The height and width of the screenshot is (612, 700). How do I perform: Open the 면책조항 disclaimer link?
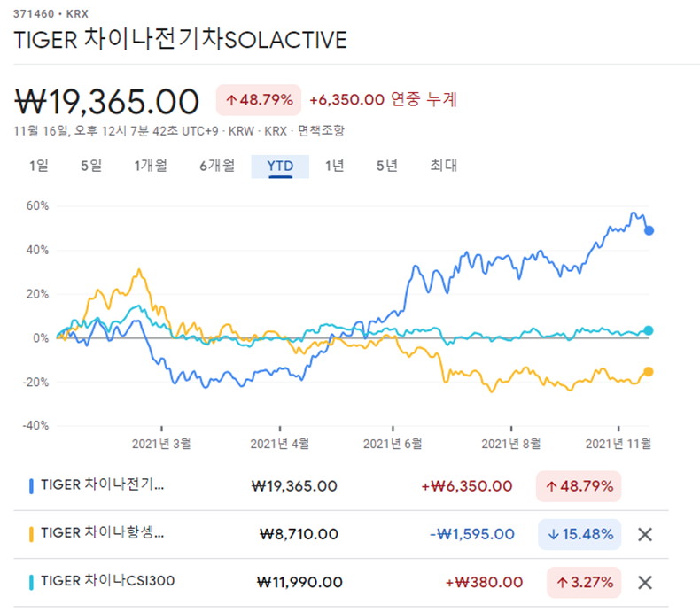pyautogui.click(x=322, y=131)
